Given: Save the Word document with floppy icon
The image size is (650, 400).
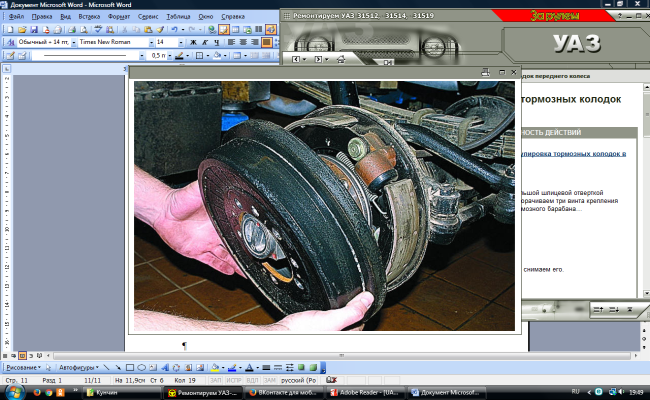Looking at the screenshot, I should (x=34, y=29).
